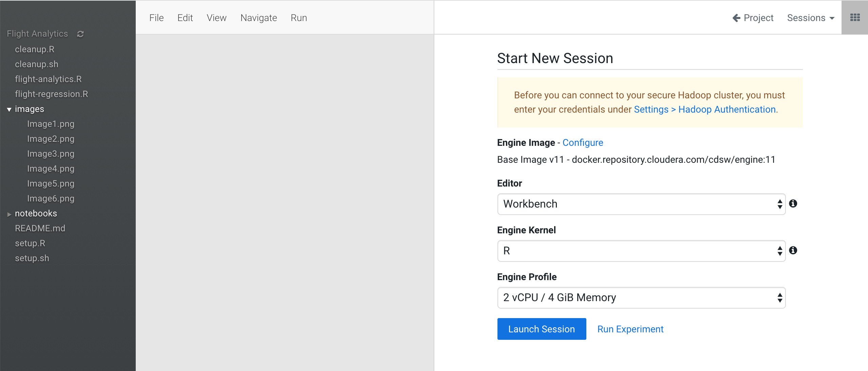Open the Engine Kernel R dropdown
The image size is (868, 371).
(x=641, y=251)
